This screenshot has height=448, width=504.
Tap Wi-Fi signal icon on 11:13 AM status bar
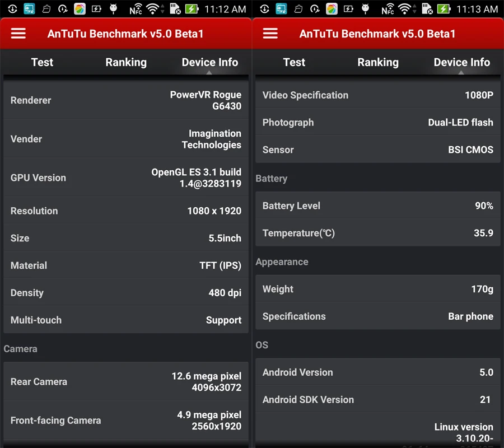(405, 9)
